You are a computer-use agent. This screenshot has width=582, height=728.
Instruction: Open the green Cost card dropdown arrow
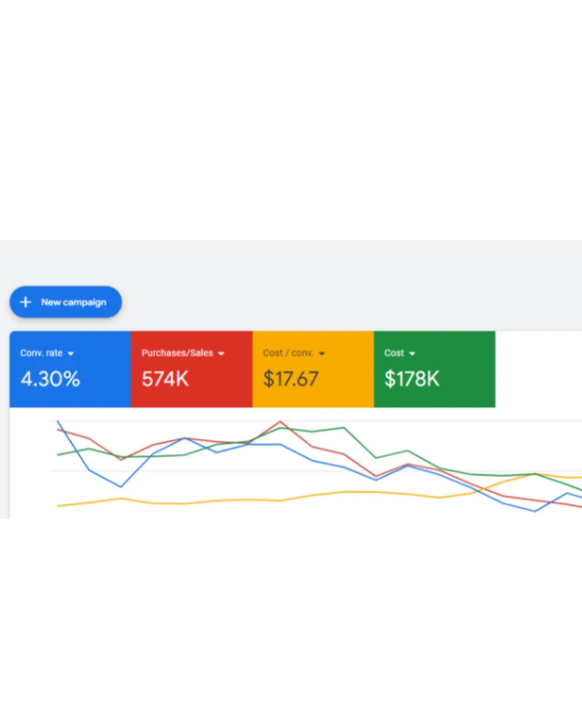pyautogui.click(x=412, y=354)
